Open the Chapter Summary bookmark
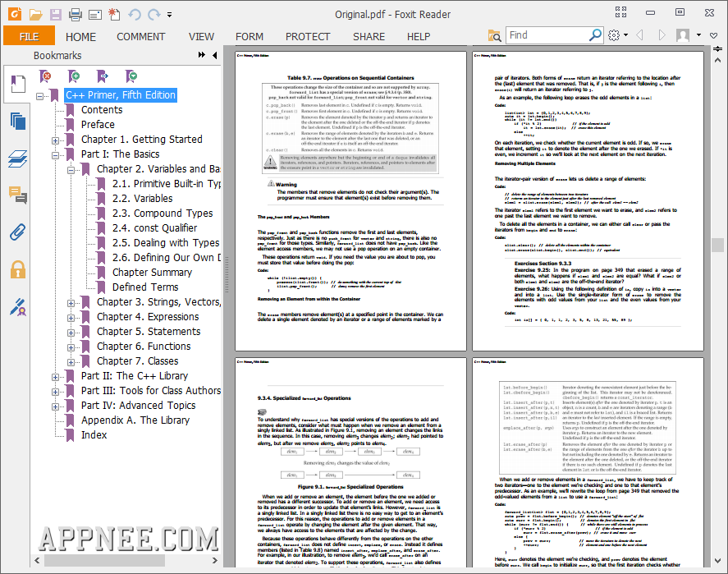Viewport: 728px width, 574px height. point(152,272)
